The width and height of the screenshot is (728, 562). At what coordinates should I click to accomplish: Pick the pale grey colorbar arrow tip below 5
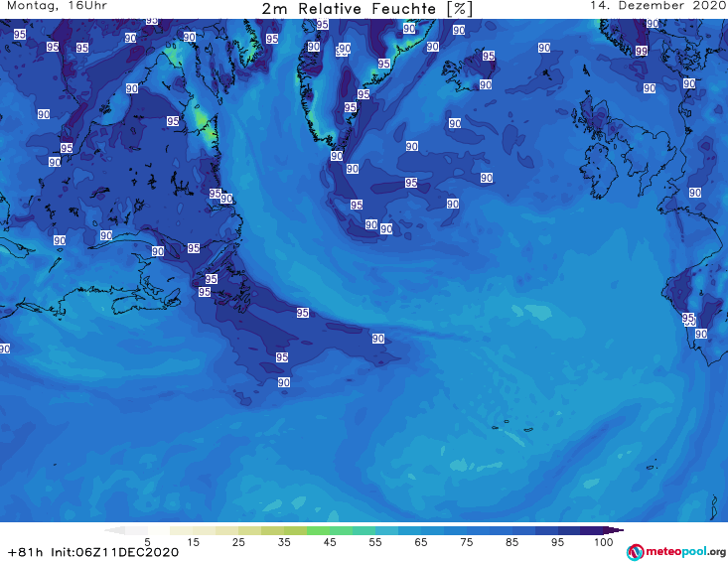pos(114,530)
